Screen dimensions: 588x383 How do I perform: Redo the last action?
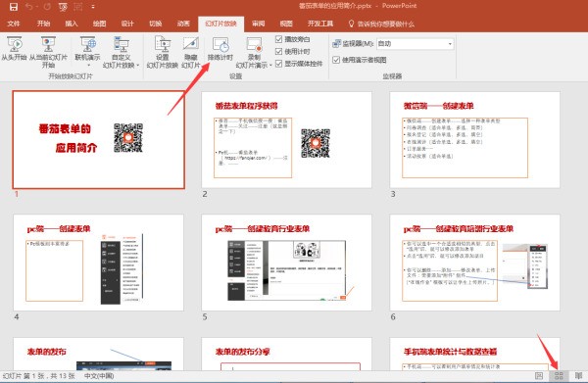[x=47, y=7]
